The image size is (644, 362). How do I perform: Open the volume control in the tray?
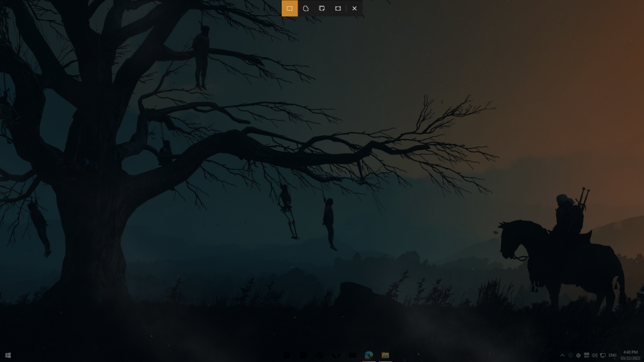(x=594, y=356)
